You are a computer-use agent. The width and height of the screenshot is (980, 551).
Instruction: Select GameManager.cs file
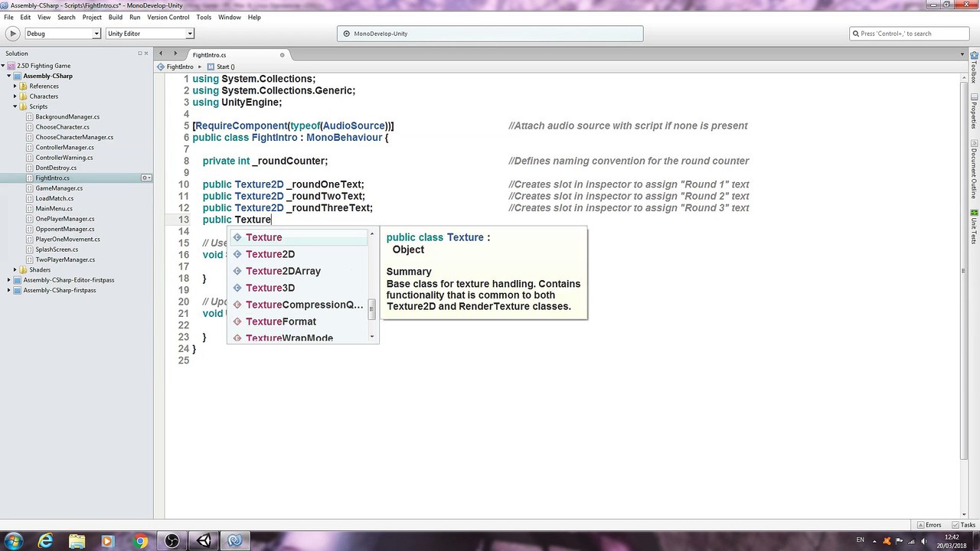[x=59, y=188]
